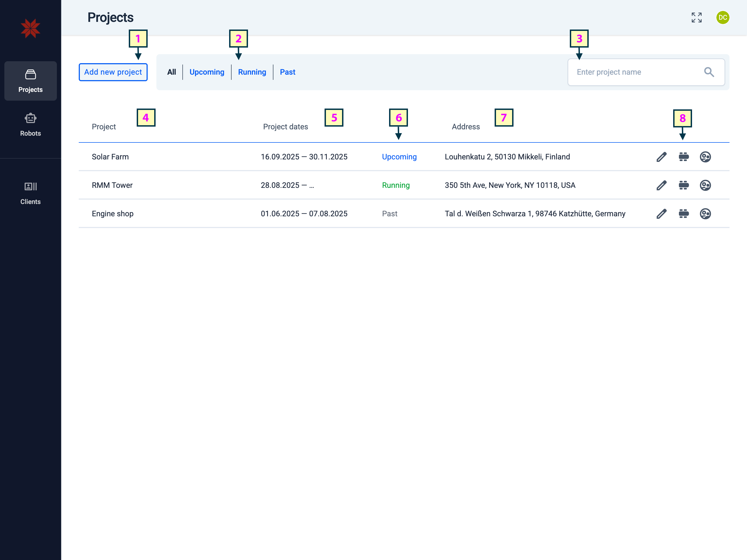Screen dimensions: 747x560
Task: Switch to the Running filter tab
Action: tap(252, 72)
